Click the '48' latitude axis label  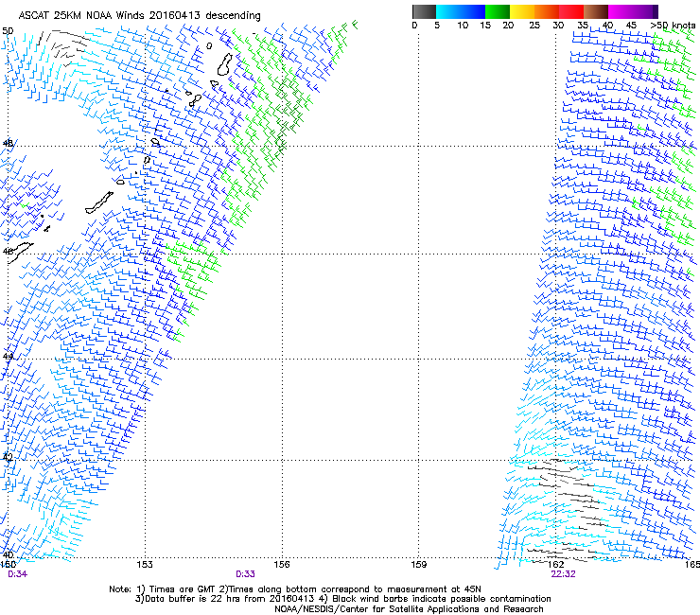(x=8, y=143)
